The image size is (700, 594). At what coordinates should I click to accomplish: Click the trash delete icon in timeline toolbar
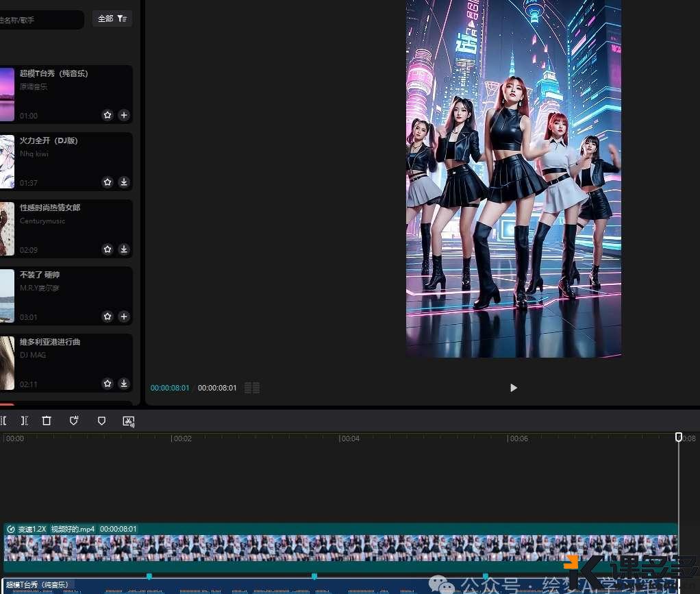click(x=47, y=421)
